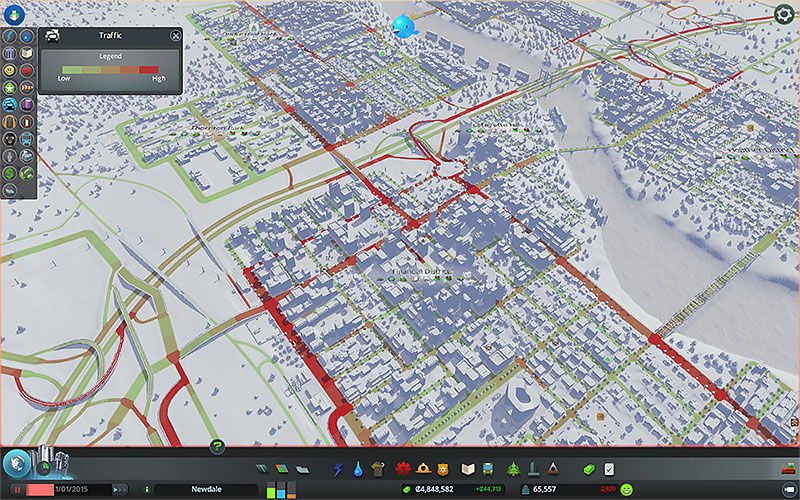Open the Garbage services build menu

coord(378,469)
